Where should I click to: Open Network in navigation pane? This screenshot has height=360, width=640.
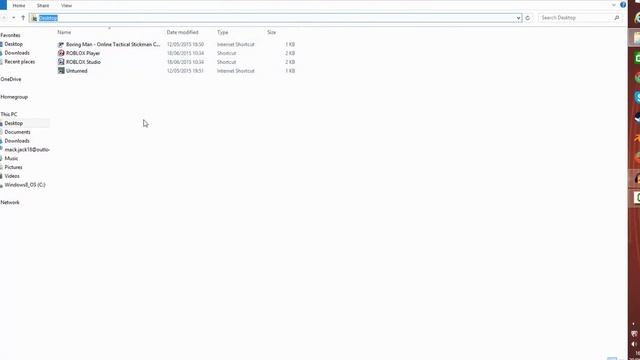click(x=10, y=202)
